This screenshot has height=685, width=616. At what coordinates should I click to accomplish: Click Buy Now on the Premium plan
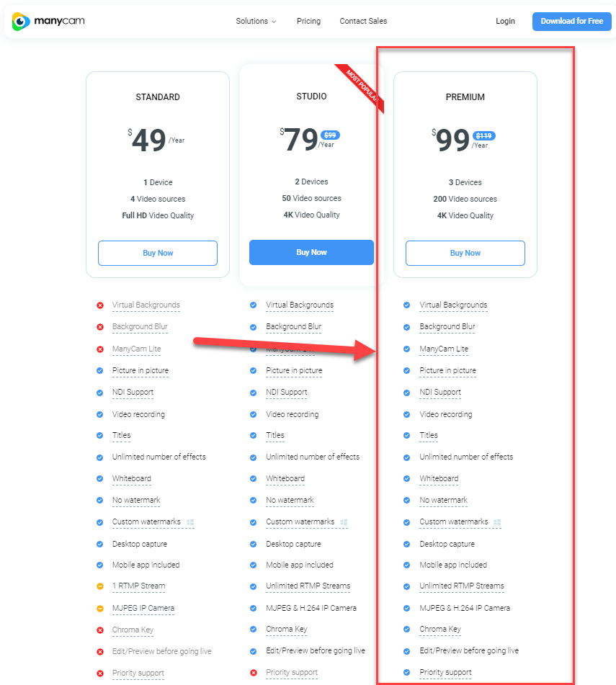pyautogui.click(x=465, y=253)
